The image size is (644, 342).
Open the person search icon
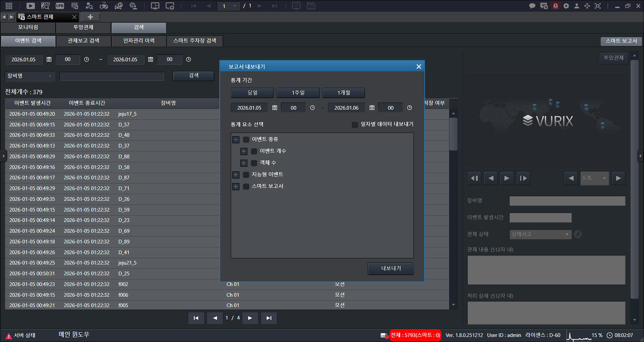(x=89, y=6)
